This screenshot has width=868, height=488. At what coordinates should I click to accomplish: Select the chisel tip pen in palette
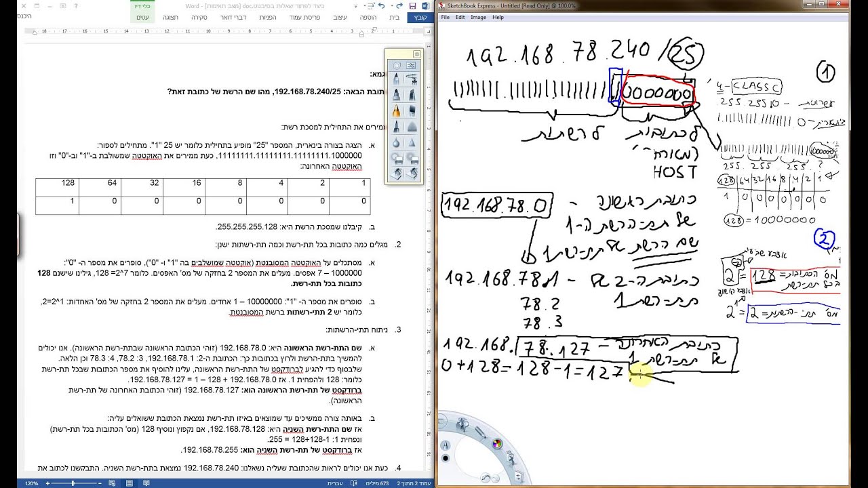[411, 95]
